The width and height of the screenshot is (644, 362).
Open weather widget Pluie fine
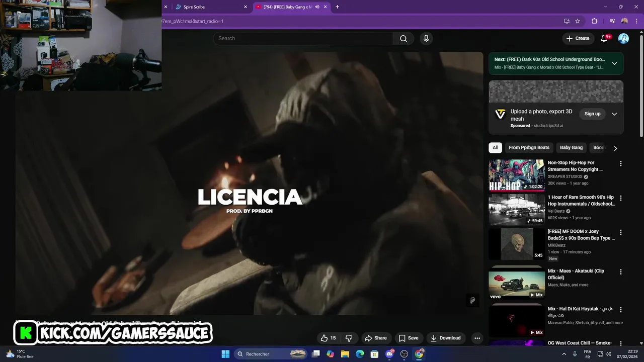pos(19,354)
